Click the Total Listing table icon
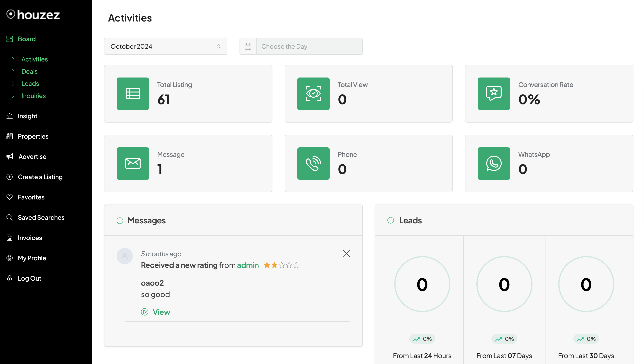The width and height of the screenshot is (644, 364). coord(133,94)
